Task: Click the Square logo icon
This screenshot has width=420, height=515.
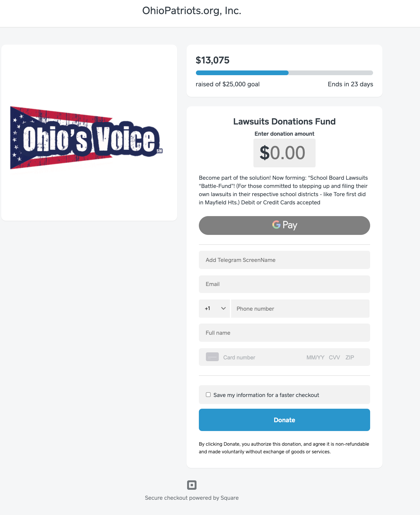Action: tap(192, 485)
